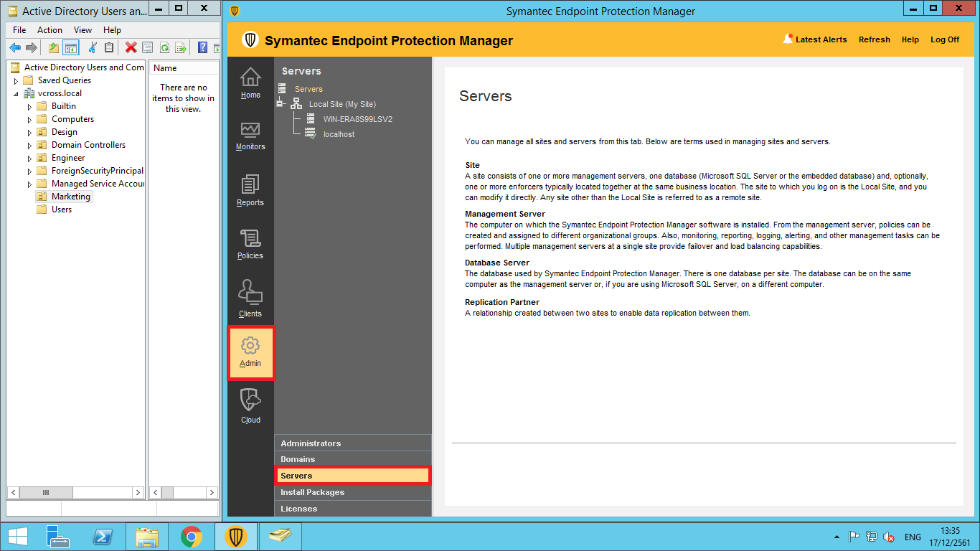This screenshot has width=980, height=551.
Task: Switch to the Clients view
Action: pyautogui.click(x=250, y=299)
